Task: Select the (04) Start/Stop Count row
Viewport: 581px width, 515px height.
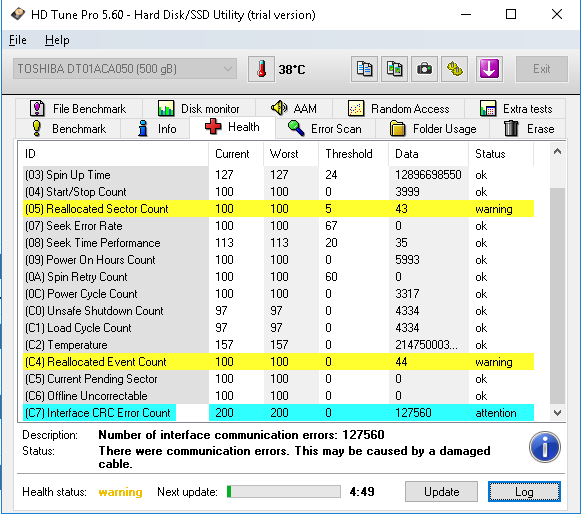Action: pyautogui.click(x=278, y=192)
